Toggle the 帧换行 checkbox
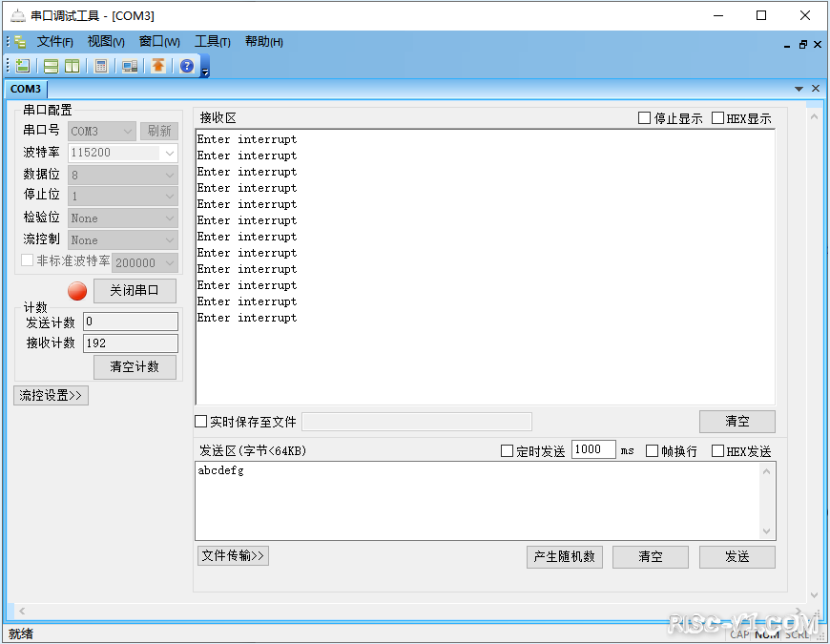This screenshot has width=830, height=644. pos(653,451)
